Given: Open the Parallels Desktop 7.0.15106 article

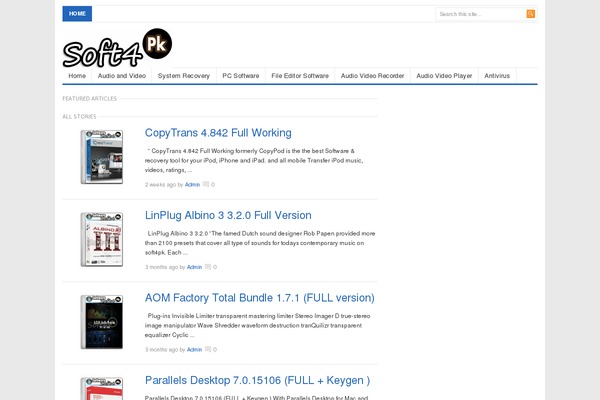Looking at the screenshot, I should tap(257, 380).
